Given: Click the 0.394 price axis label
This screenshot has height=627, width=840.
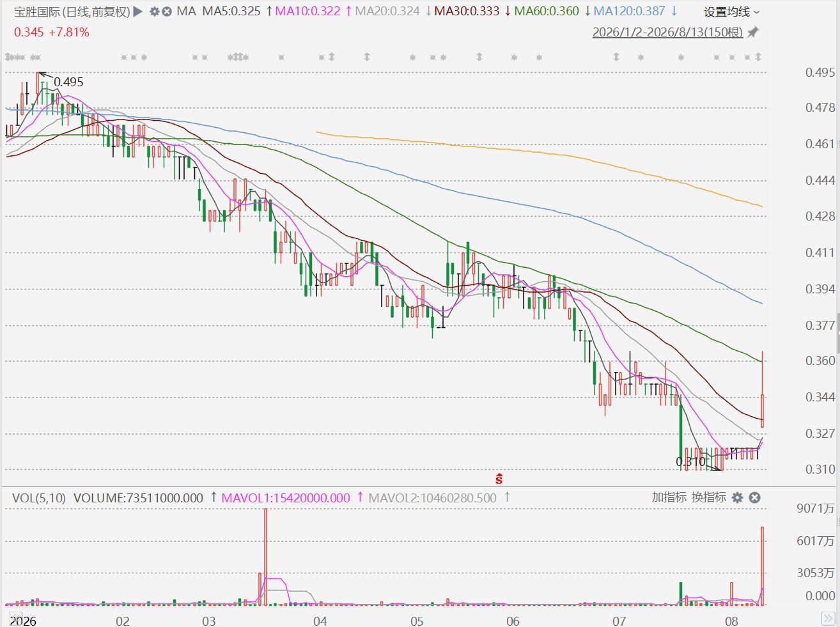Looking at the screenshot, I should click(x=820, y=289).
